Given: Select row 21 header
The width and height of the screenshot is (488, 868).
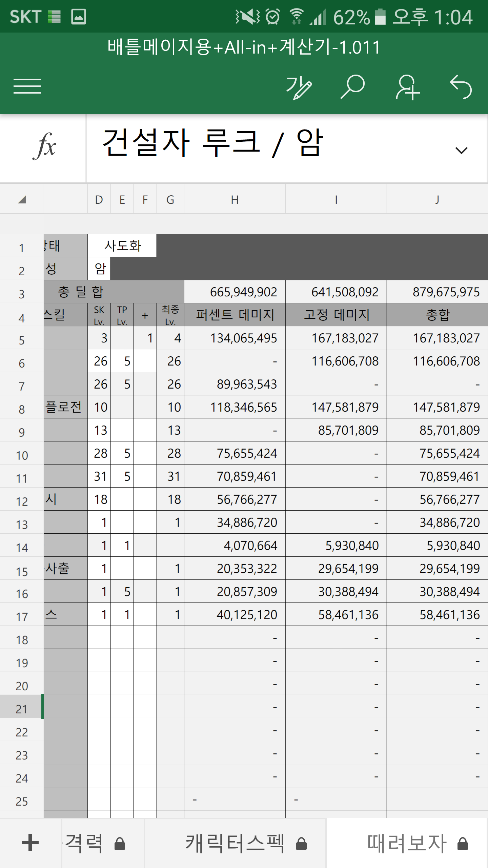Looking at the screenshot, I should coord(22,709).
